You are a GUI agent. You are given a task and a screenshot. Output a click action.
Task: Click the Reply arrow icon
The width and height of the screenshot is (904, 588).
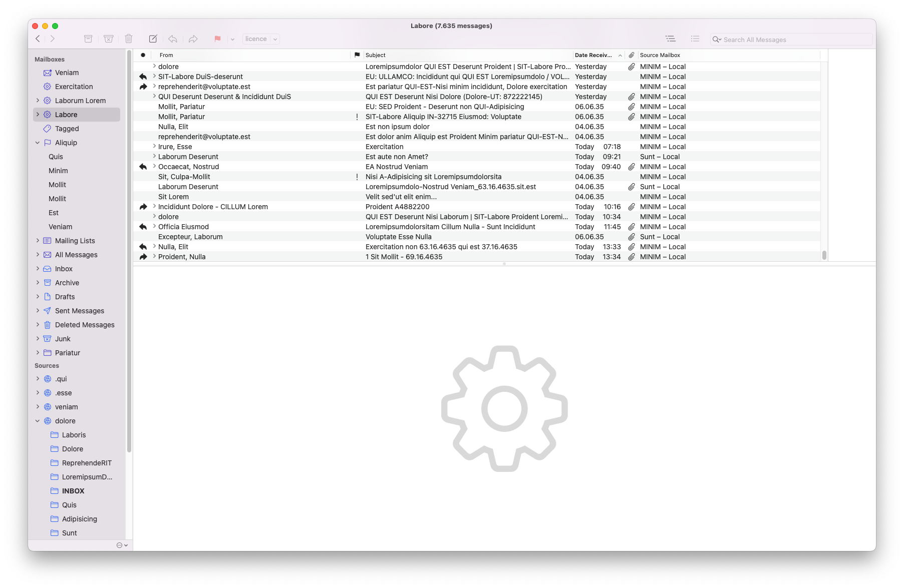point(173,39)
